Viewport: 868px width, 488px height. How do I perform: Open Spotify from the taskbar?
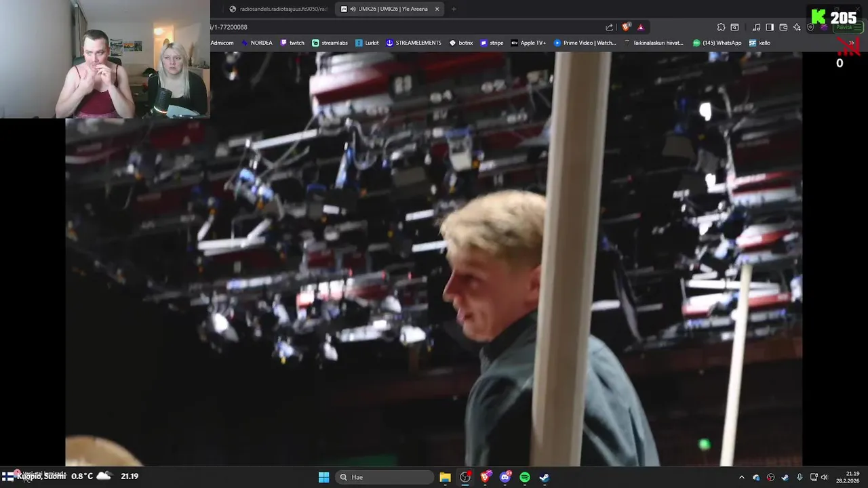tap(525, 477)
